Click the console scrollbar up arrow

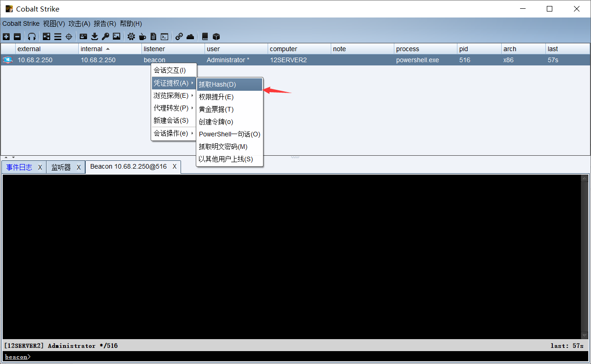[585, 178]
